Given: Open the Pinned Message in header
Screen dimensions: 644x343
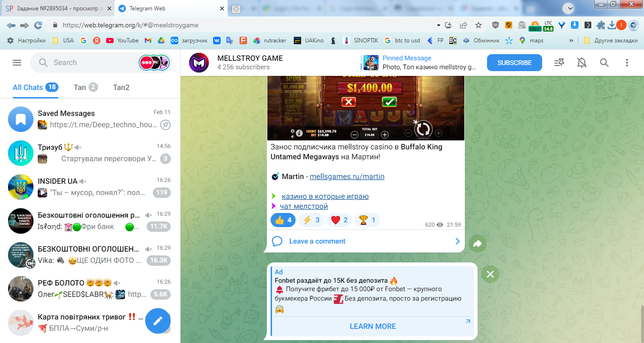Looking at the screenshot, I should (420, 63).
